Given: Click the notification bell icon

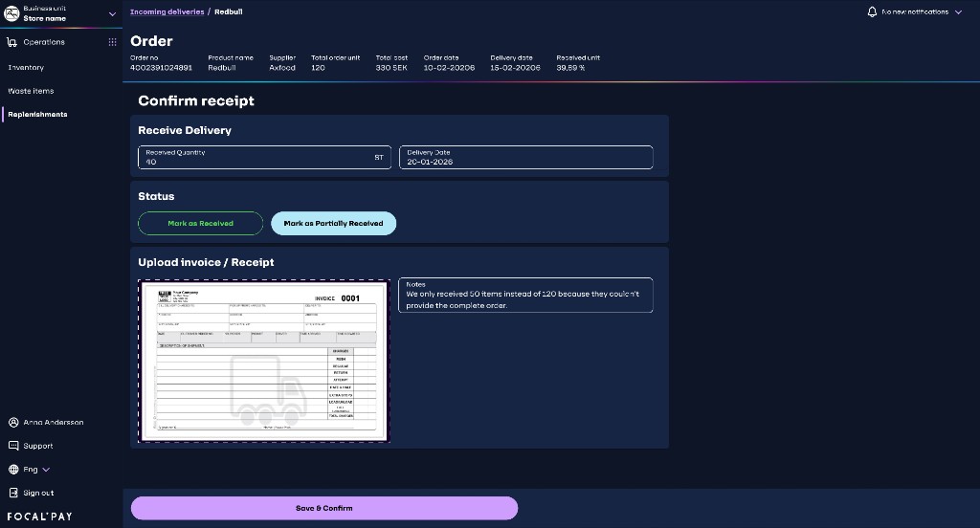Looking at the screenshot, I should click(x=872, y=11).
